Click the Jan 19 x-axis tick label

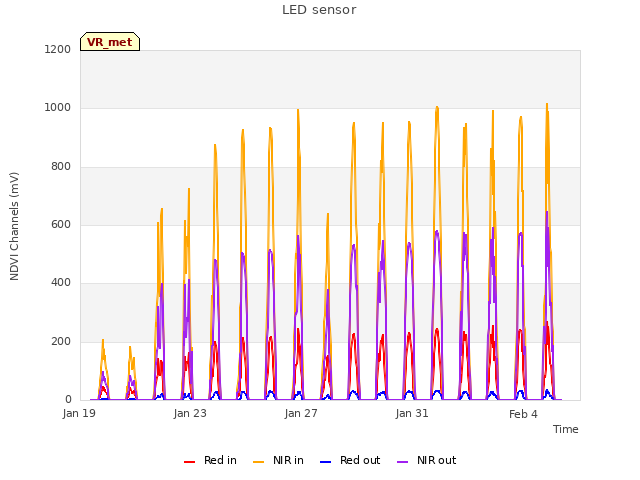point(79,413)
